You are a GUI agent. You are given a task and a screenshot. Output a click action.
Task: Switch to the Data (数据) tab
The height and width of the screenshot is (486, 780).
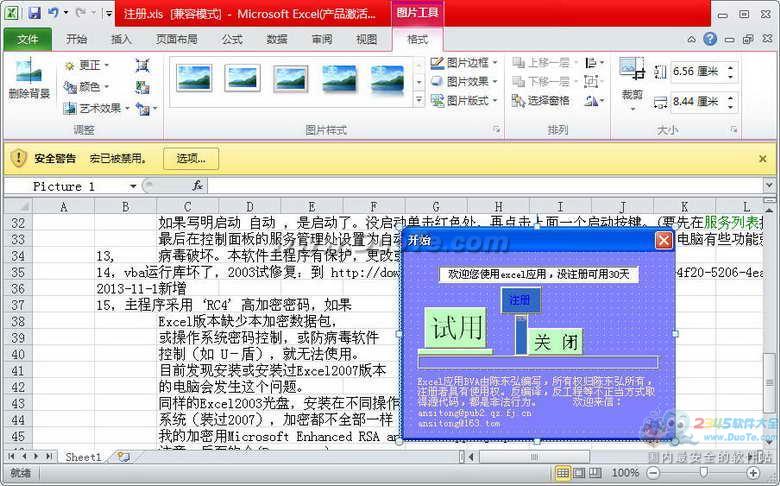pos(277,39)
